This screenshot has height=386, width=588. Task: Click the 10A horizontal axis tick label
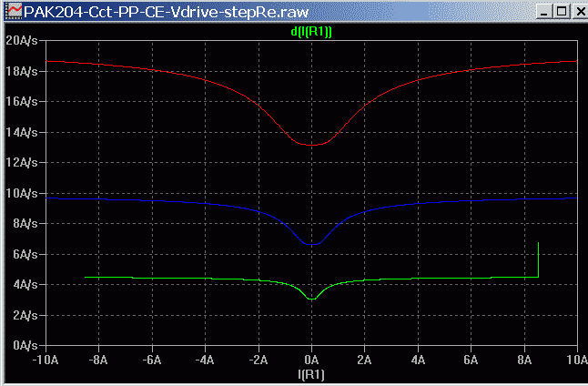[577, 361]
